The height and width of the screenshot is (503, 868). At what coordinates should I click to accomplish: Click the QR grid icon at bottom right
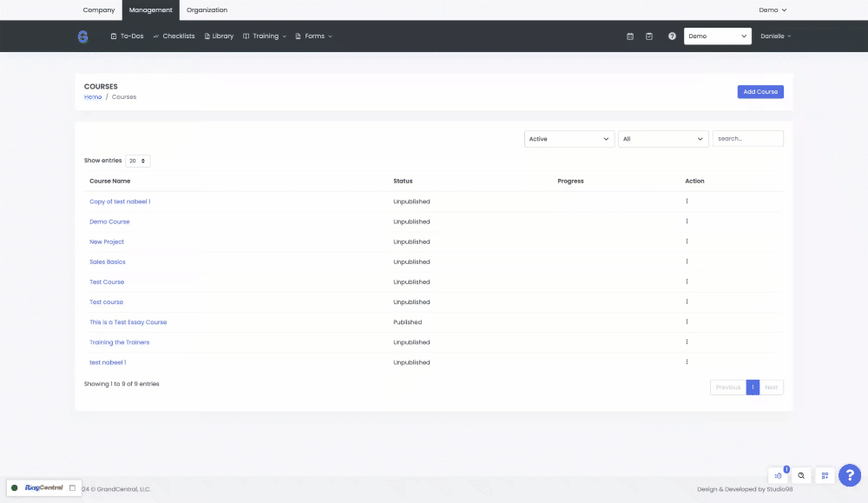(825, 475)
